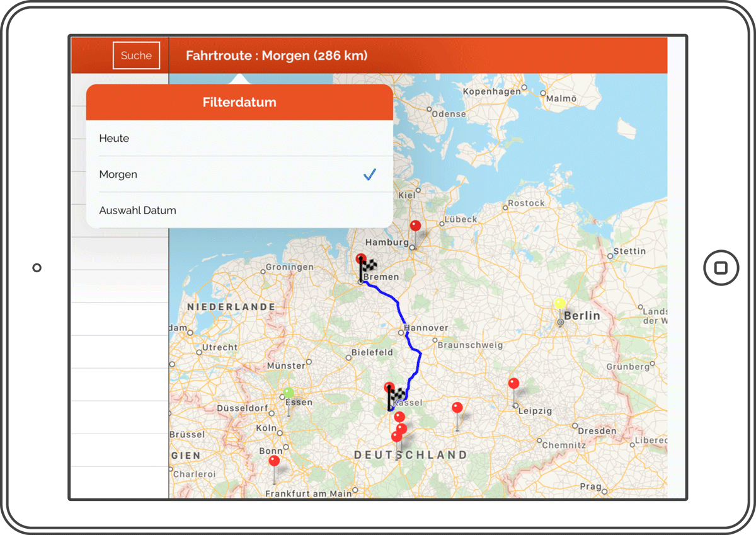Click the Rostock city label
The width and height of the screenshot is (756, 535).
click(x=526, y=203)
